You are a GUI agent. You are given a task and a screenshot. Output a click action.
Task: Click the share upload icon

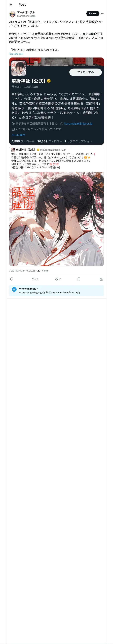[101, 279]
